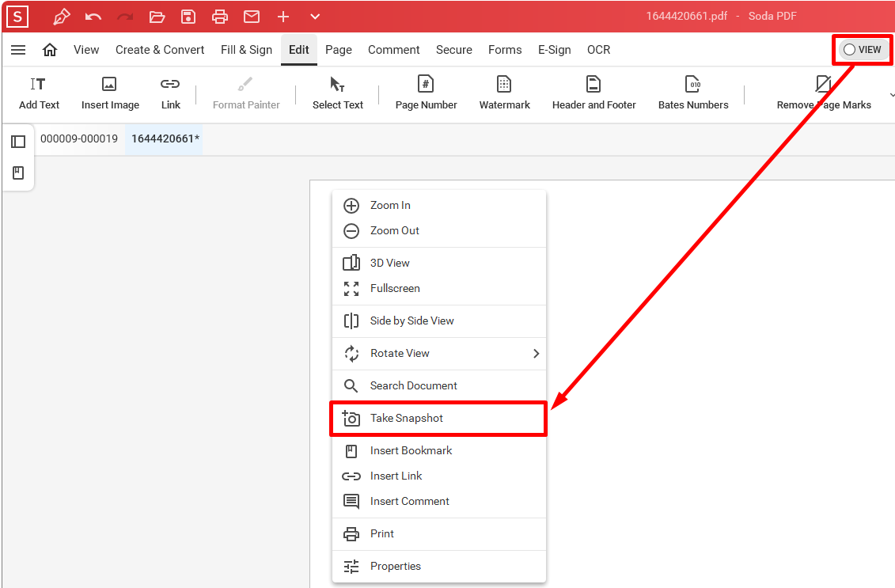Open a file with the folder icon

(157, 17)
